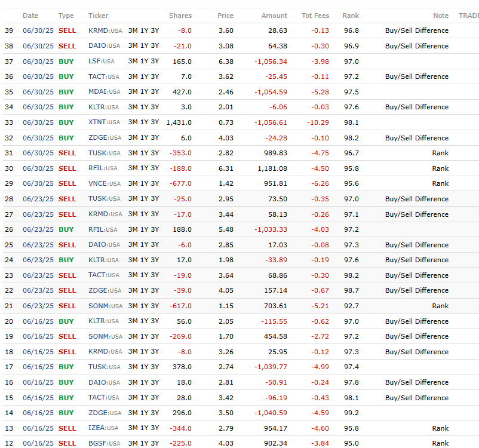Show the 3Y chart for VNCE
The height and width of the screenshot is (448, 479).
[x=155, y=183]
